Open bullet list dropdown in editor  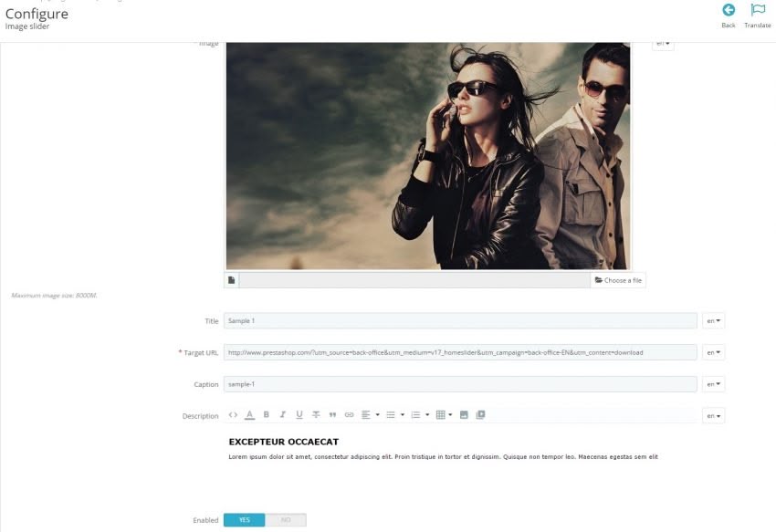(x=395, y=414)
